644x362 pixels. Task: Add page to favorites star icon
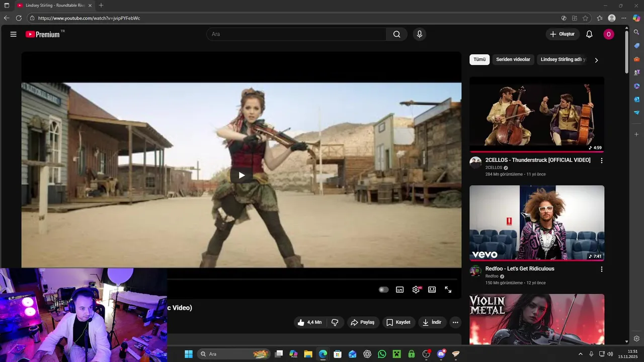pos(585,18)
